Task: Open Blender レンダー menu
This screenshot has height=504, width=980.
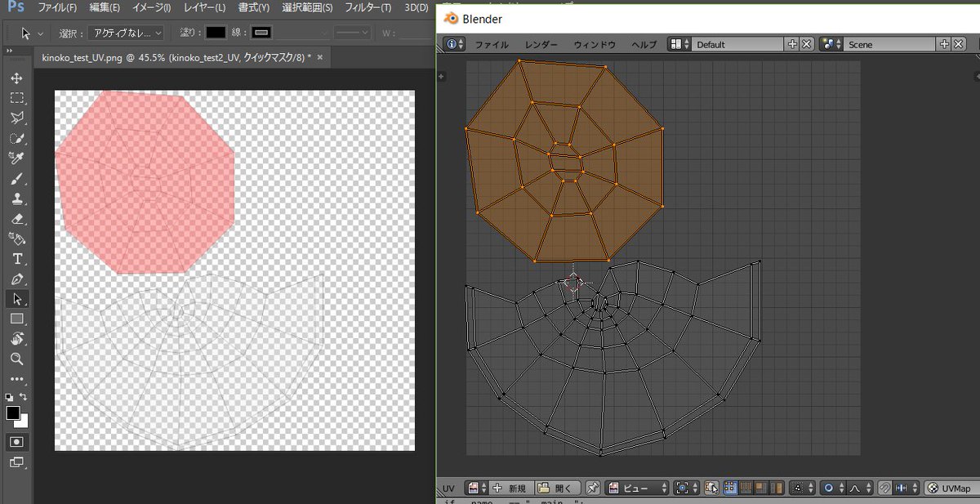Action: (541, 45)
